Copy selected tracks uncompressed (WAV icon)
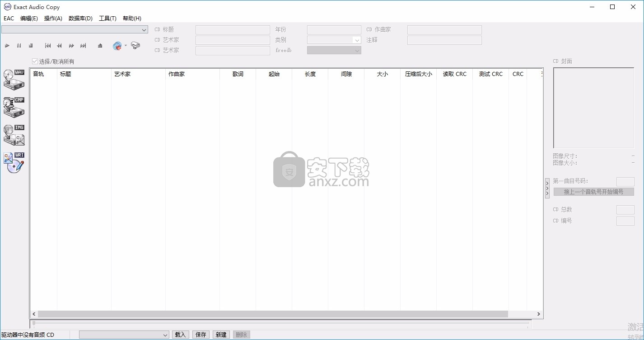644x340 pixels. coord(14,80)
